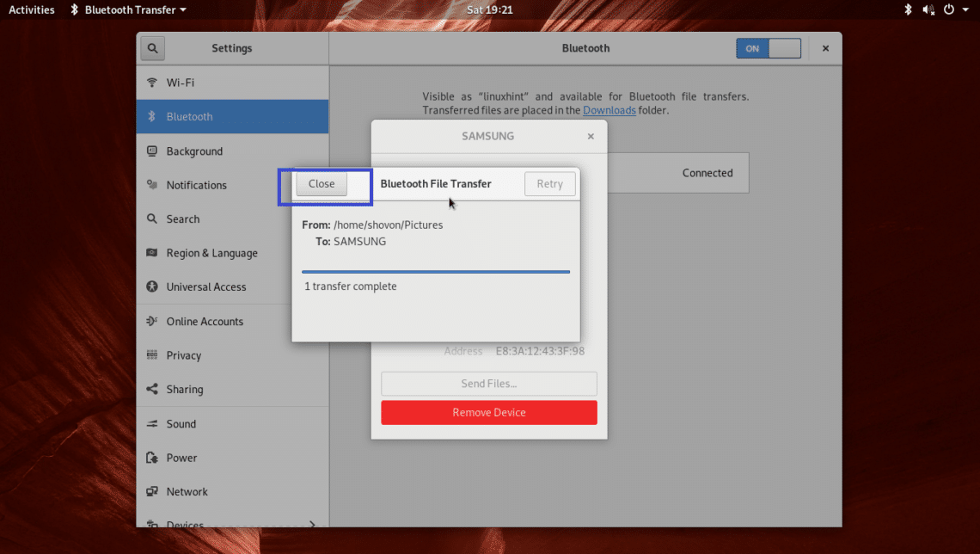The height and width of the screenshot is (554, 980).
Task: Open the Bluetooth Transfer app menu dropdown
Action: (x=129, y=9)
